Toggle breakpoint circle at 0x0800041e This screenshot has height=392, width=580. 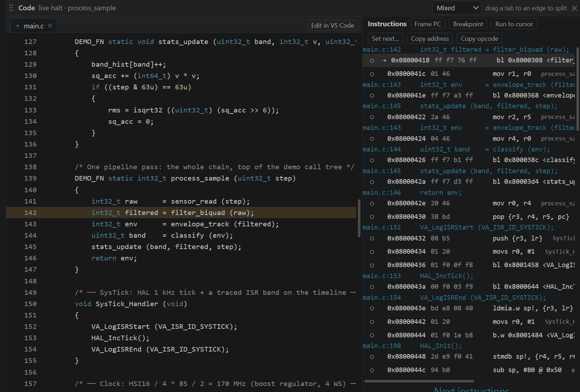pos(372,95)
